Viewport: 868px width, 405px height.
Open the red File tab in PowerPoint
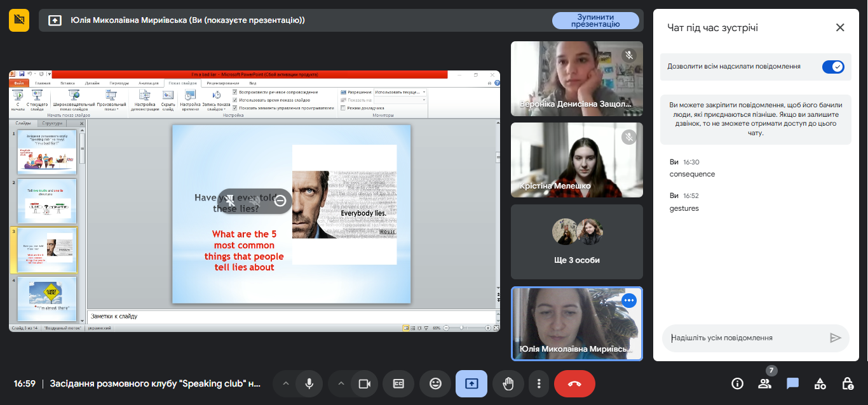click(x=19, y=83)
